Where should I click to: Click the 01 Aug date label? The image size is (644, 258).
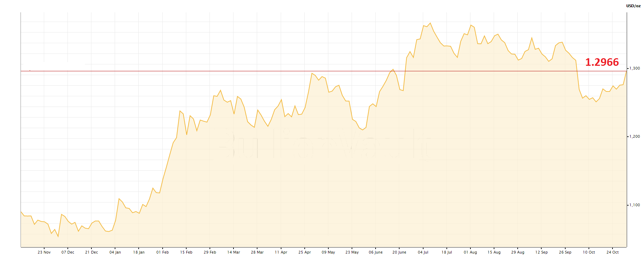470,252
